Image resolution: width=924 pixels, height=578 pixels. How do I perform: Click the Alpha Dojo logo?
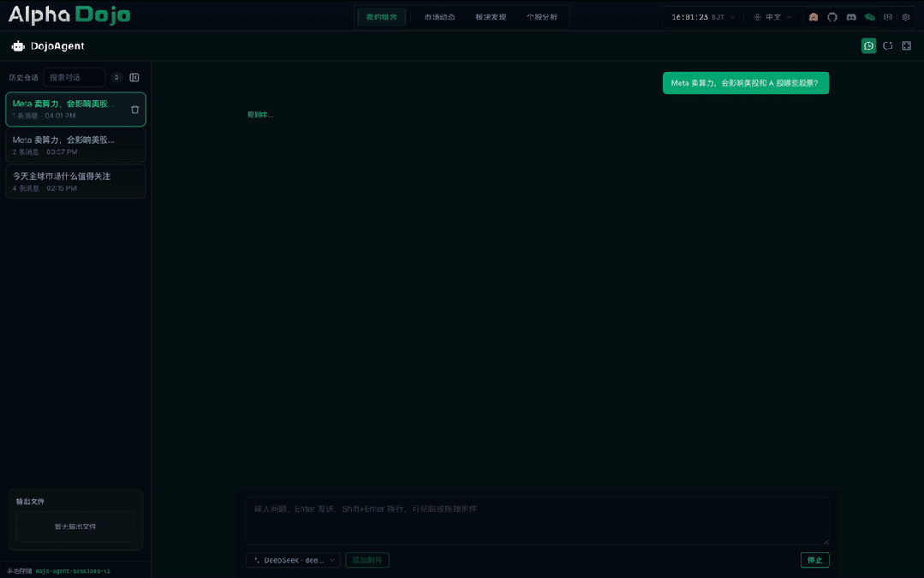69,15
